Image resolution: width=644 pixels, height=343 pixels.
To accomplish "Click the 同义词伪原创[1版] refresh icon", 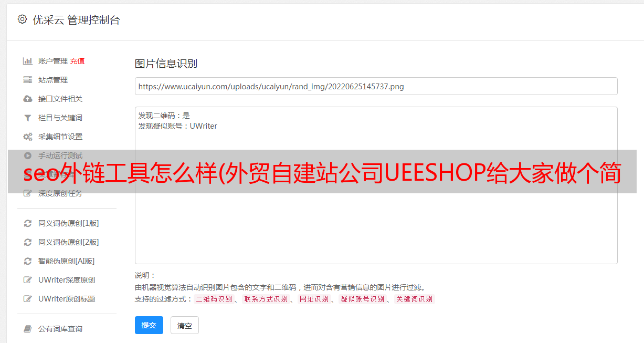I will pos(28,223).
